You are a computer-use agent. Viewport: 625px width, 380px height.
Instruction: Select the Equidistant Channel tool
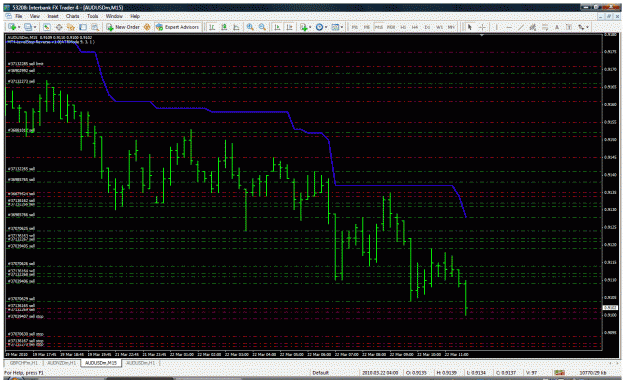pyautogui.click(x=533, y=27)
